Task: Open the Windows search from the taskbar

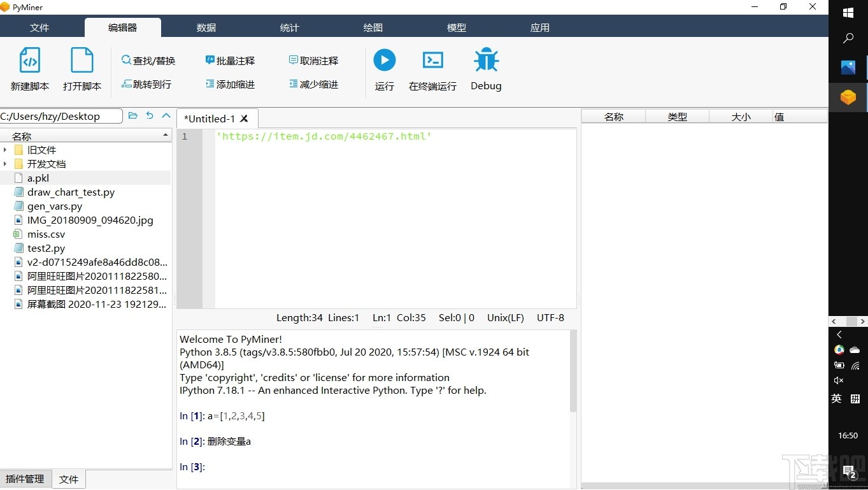Action: coord(848,38)
